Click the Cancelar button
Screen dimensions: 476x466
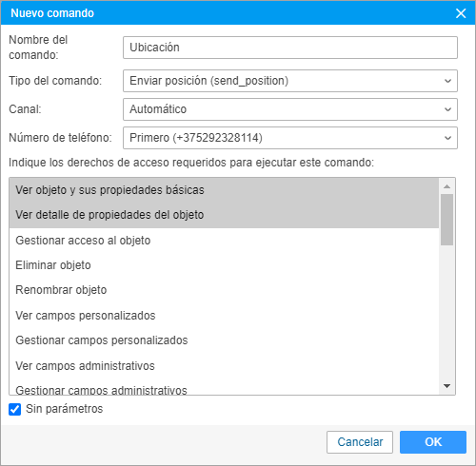(x=360, y=442)
